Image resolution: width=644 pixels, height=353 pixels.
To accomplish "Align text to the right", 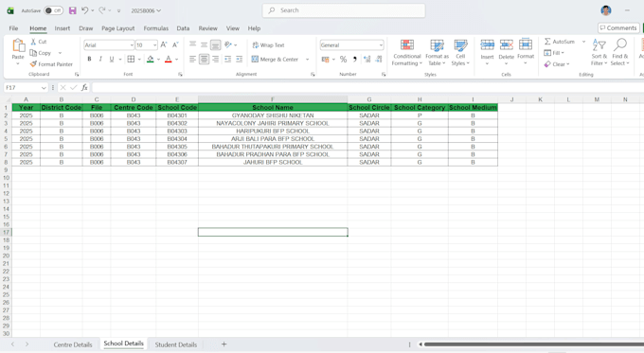I will [216, 59].
